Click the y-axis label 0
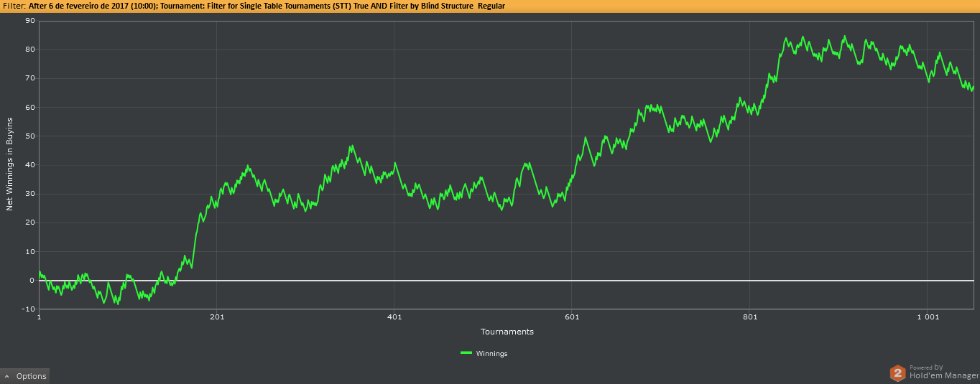The height and width of the screenshot is (384, 980). tap(32, 280)
